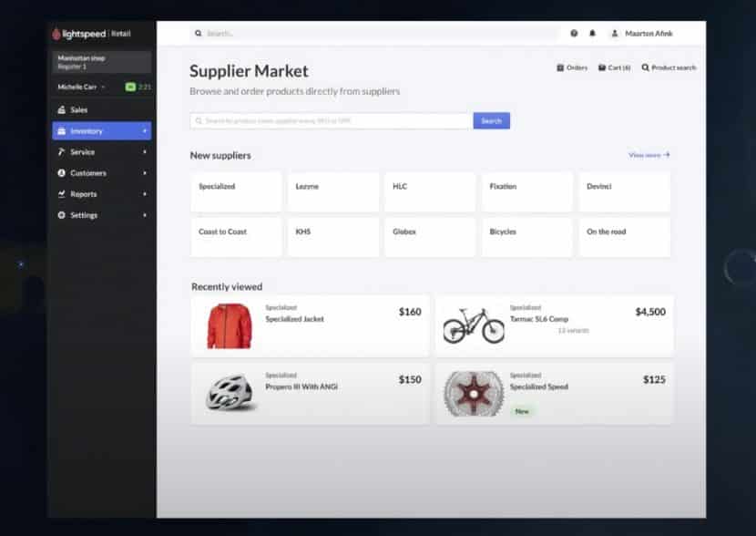
Task: Open the white helmet product thumbnail
Action: [x=230, y=393]
